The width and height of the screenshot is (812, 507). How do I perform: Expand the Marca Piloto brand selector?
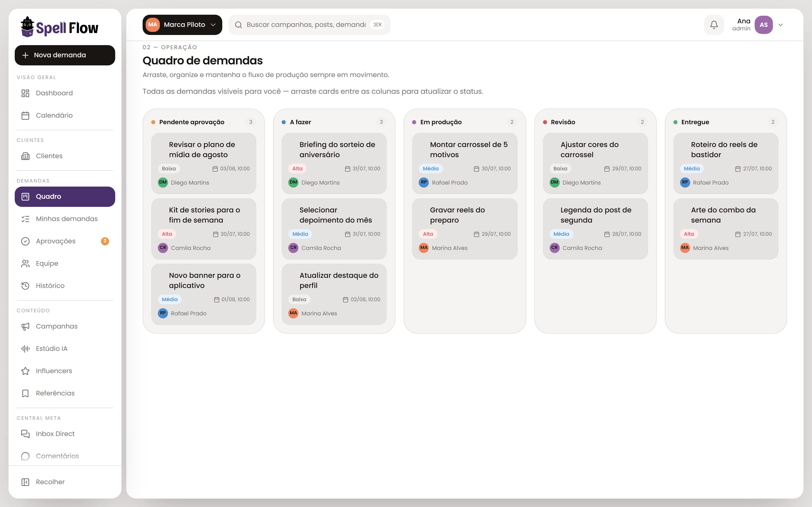182,25
